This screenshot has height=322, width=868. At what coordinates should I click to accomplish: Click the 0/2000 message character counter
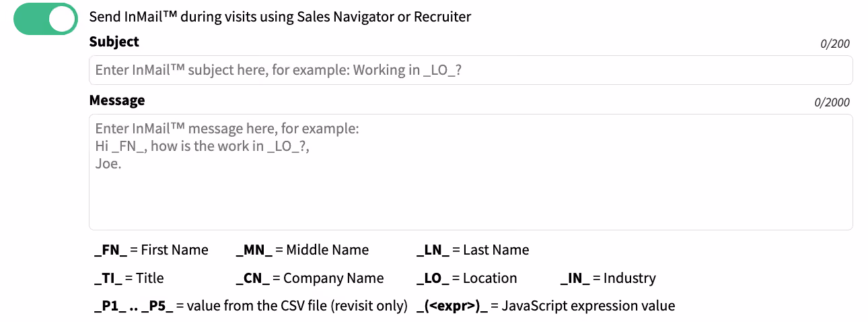(832, 102)
